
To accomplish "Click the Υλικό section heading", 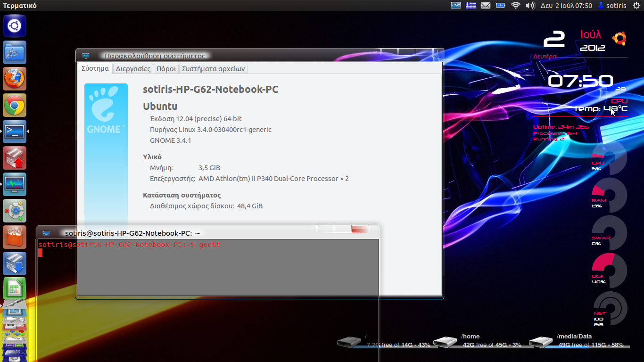I will (x=152, y=157).
